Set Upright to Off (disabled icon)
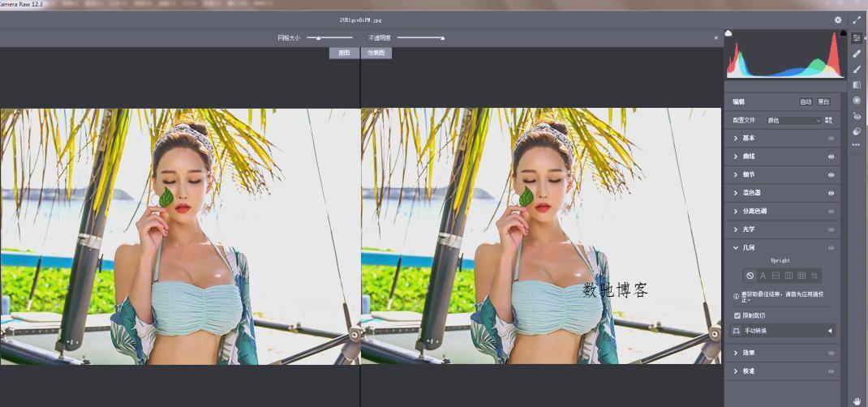 (750, 276)
